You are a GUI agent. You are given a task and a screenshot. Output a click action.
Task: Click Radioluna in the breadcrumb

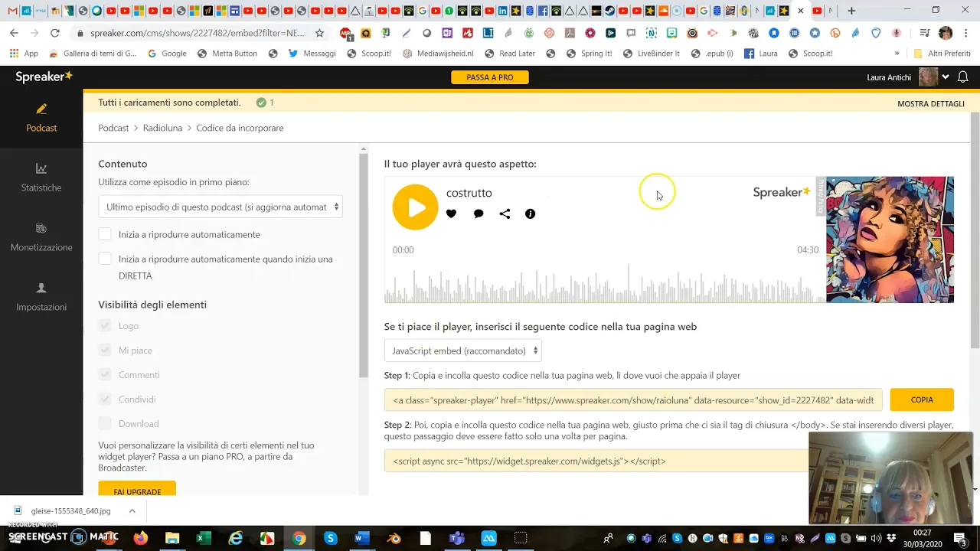(162, 128)
